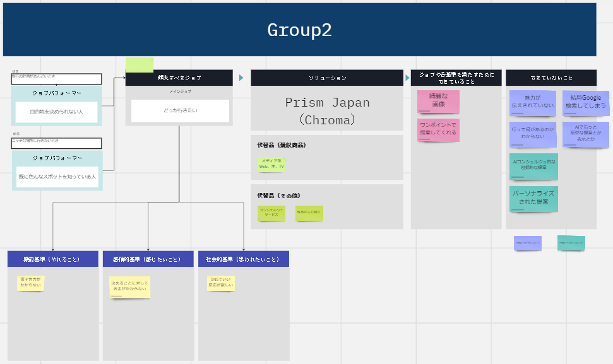Select the 結局Google検索してしまう sticky note

pos(585,102)
